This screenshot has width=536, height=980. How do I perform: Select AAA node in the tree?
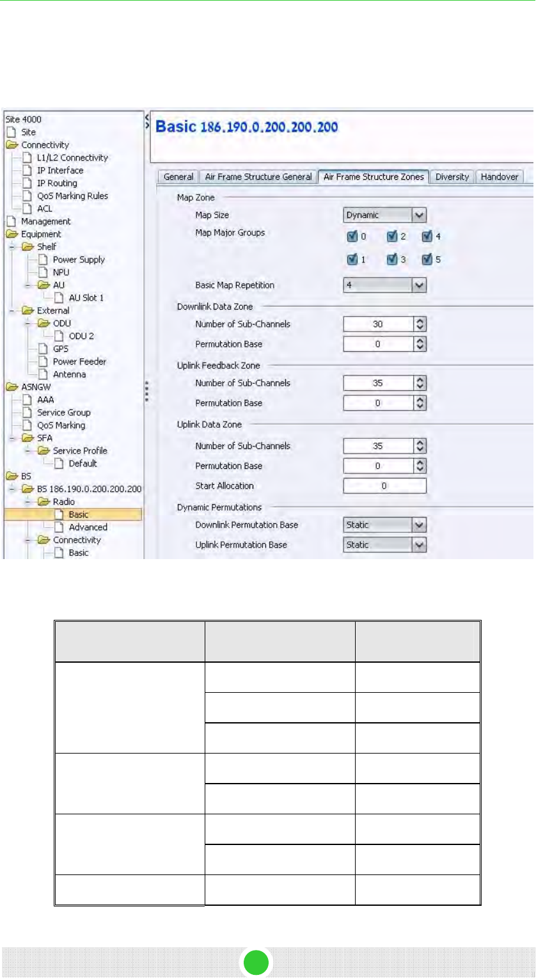(x=45, y=400)
